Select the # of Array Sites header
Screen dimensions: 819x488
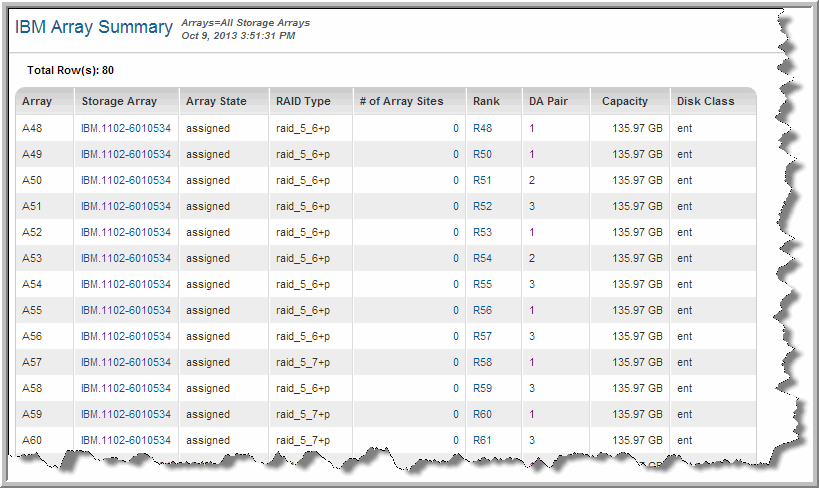point(402,101)
